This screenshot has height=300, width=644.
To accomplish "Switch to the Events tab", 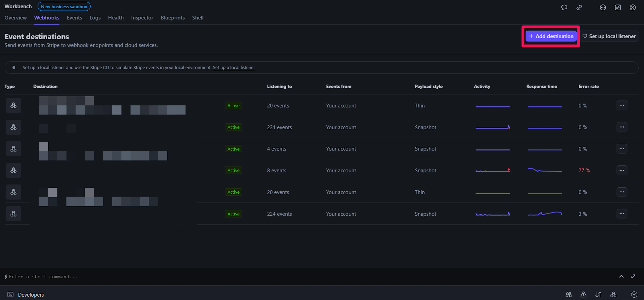I will click(x=74, y=18).
